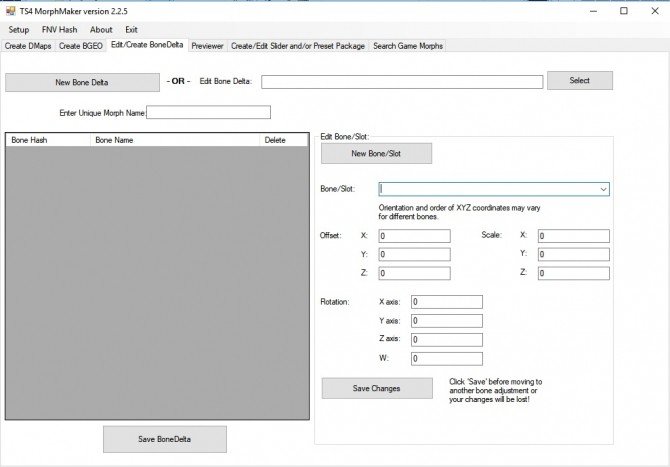Go to the Search Game Morphs tab
Viewport: 670px width, 467px height.
click(407, 46)
